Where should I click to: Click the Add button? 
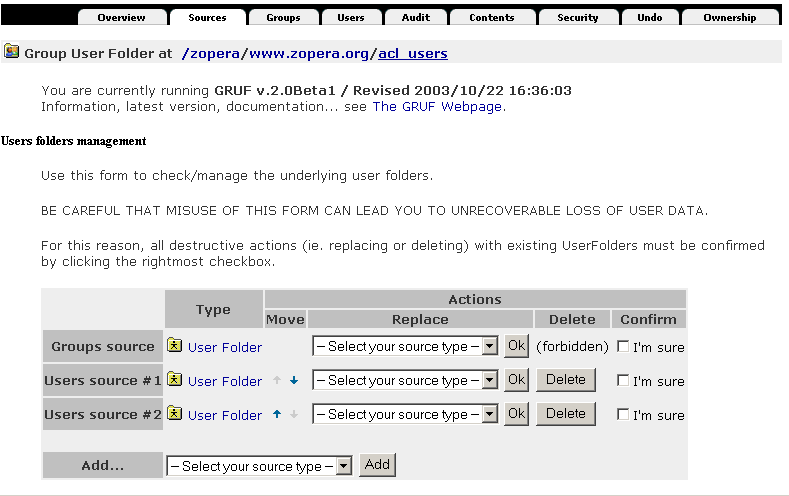click(x=377, y=465)
